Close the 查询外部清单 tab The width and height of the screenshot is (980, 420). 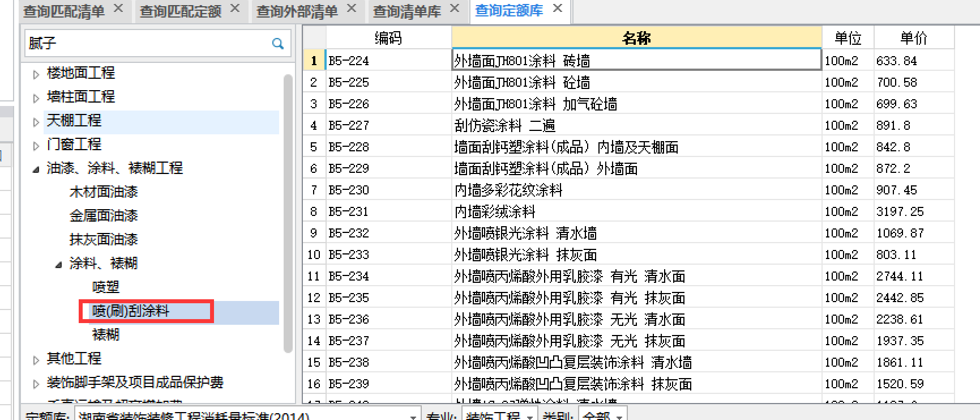coord(352,9)
